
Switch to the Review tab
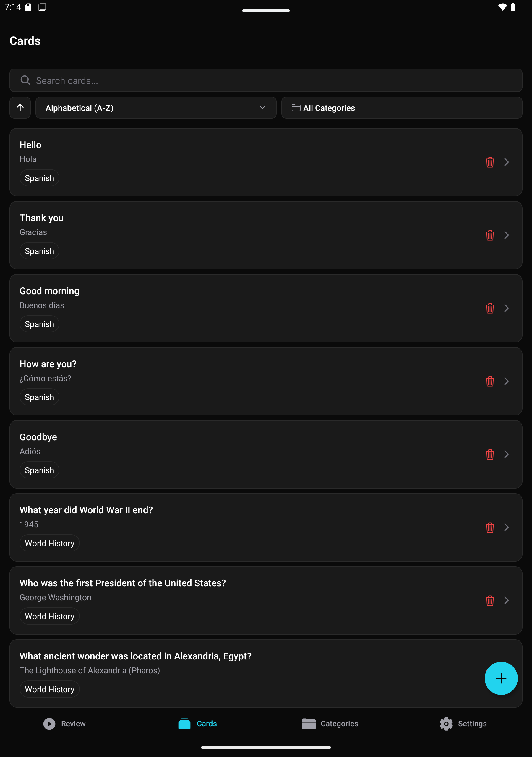click(65, 724)
